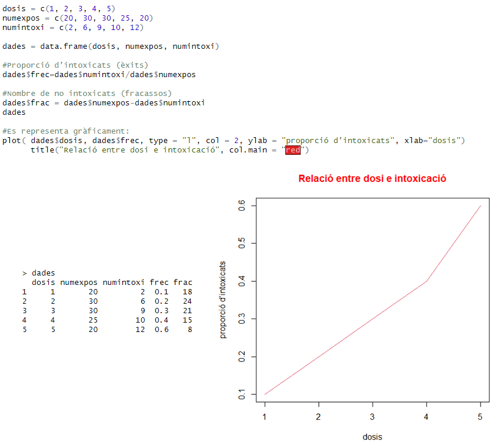Click the 'dades$frac = dades$numexpos-dades$numintoxi' line
503x448 pixels.
104,103
